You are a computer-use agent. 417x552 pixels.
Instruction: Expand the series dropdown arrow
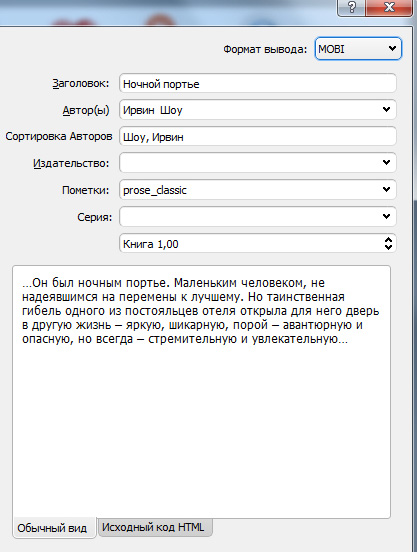pyautogui.click(x=386, y=216)
